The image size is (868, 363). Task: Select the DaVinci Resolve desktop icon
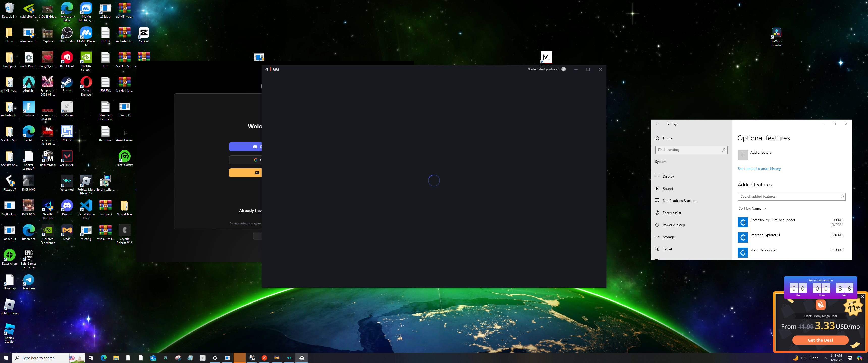pos(776,33)
